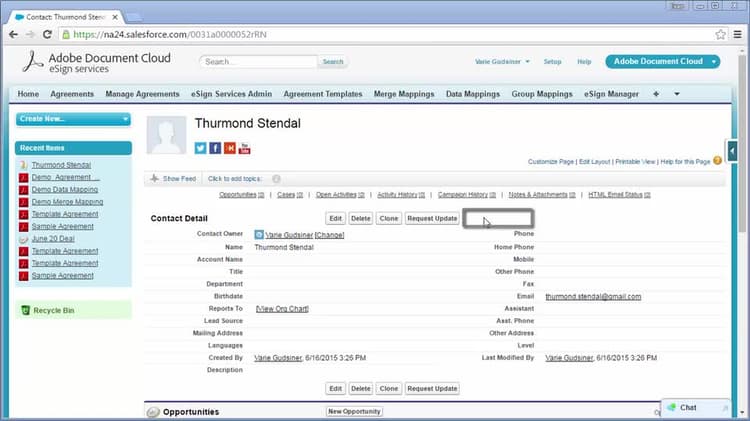Click the thurmond.stendal@gmail.com email link
Image resolution: width=750 pixels, height=421 pixels.
point(593,297)
